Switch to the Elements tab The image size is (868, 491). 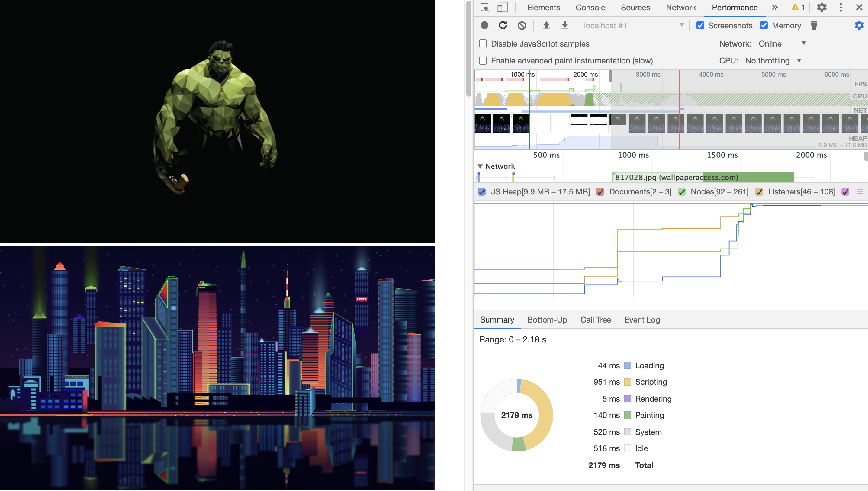[543, 8]
